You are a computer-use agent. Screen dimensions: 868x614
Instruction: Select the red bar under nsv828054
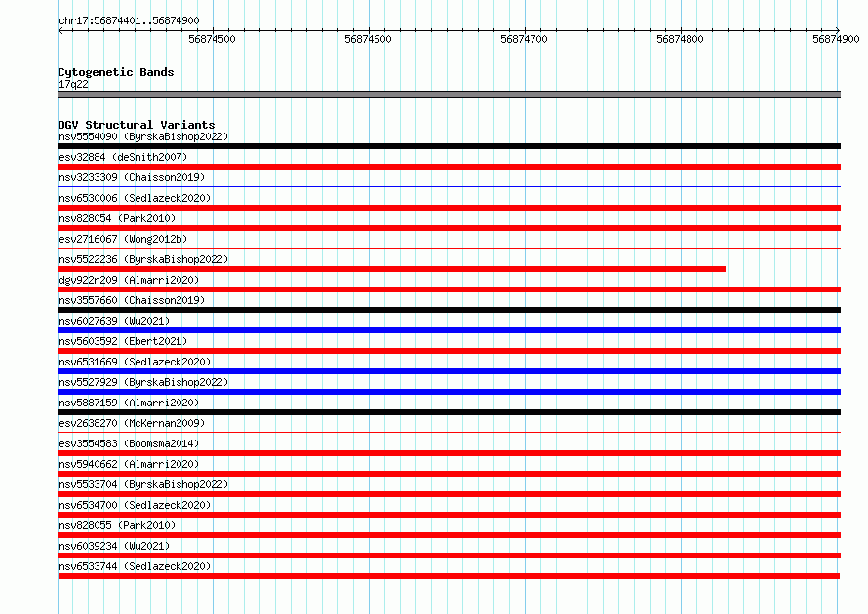point(449,228)
